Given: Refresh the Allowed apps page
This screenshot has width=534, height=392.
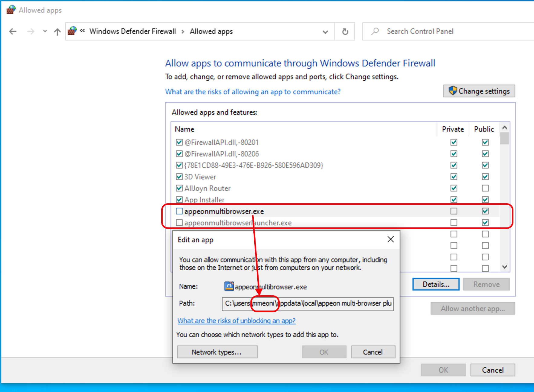Looking at the screenshot, I should click(345, 31).
